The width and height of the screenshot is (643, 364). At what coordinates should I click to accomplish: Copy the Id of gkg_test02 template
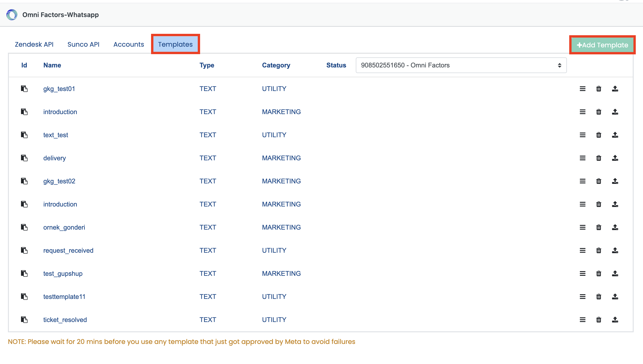tap(24, 181)
